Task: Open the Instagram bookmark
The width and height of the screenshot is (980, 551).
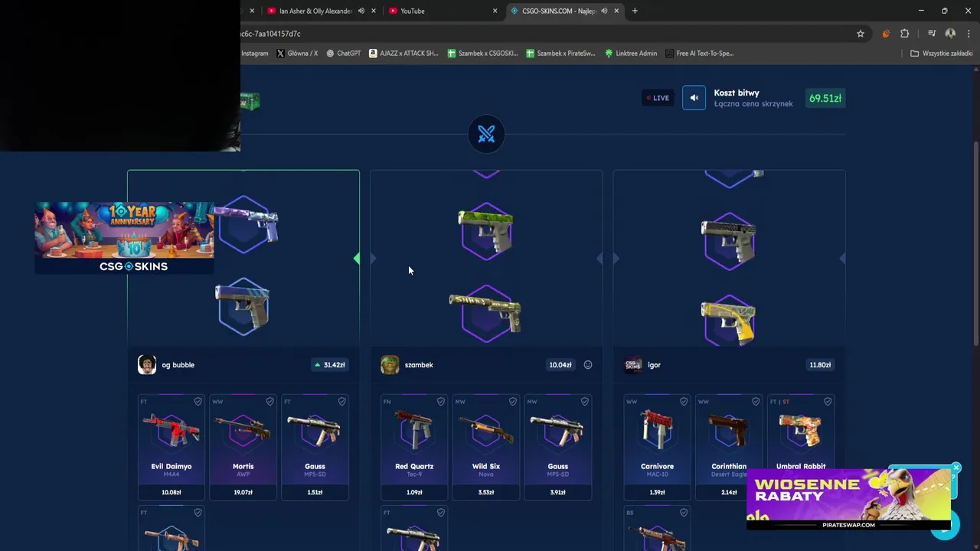Action: click(254, 54)
